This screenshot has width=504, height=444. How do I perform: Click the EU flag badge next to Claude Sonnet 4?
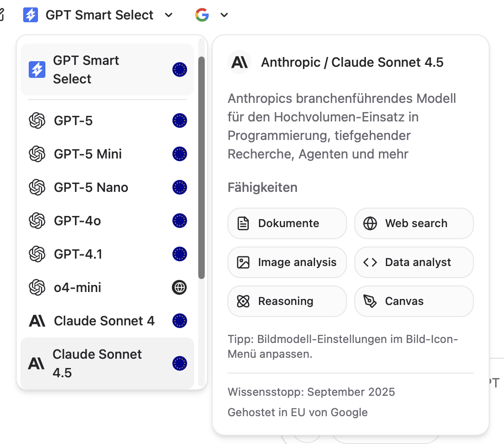pos(179,321)
